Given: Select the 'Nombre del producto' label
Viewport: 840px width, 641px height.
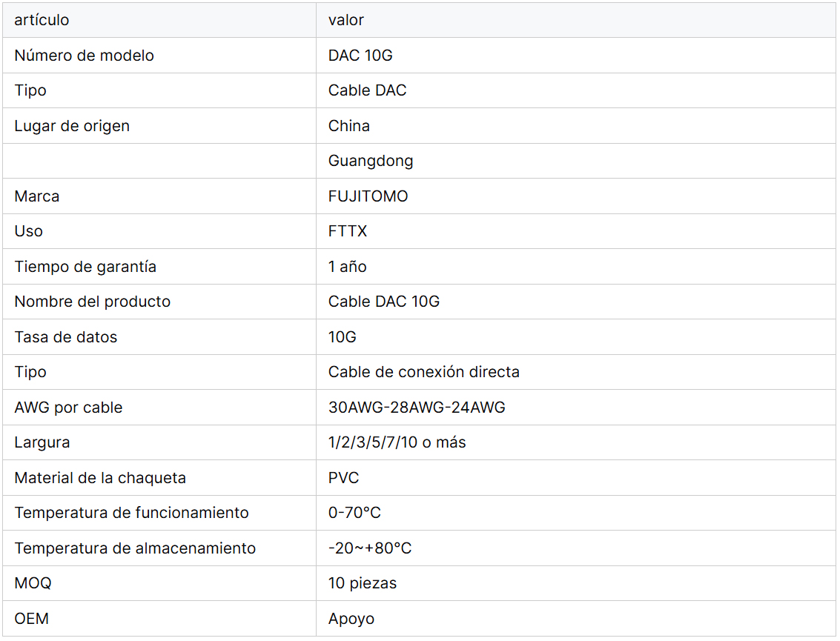Looking at the screenshot, I should tap(92, 302).
